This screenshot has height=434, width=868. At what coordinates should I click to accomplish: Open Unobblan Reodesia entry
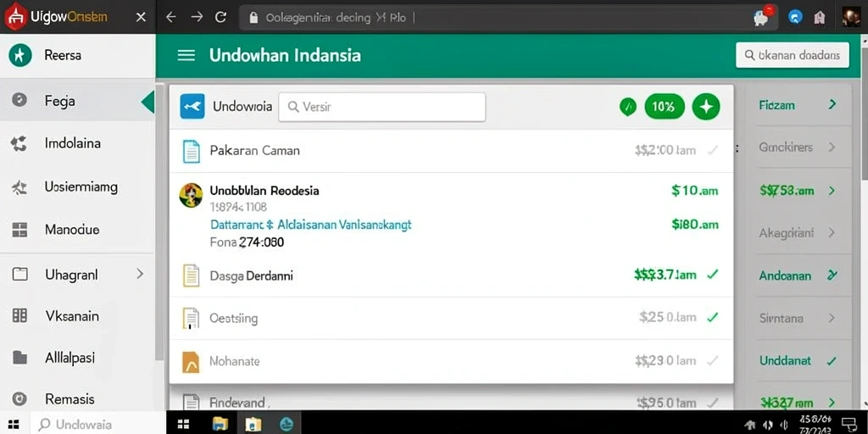pyautogui.click(x=264, y=191)
